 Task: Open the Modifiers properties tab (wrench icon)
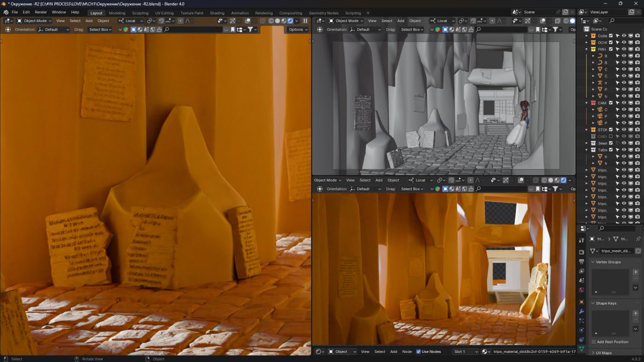tap(582, 311)
